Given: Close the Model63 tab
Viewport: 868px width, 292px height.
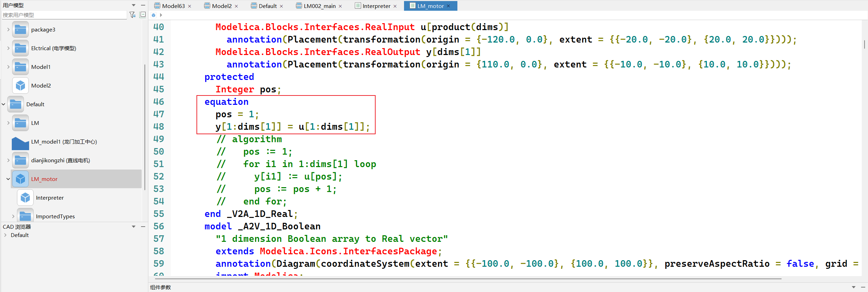Looking at the screenshot, I should click(x=190, y=6).
